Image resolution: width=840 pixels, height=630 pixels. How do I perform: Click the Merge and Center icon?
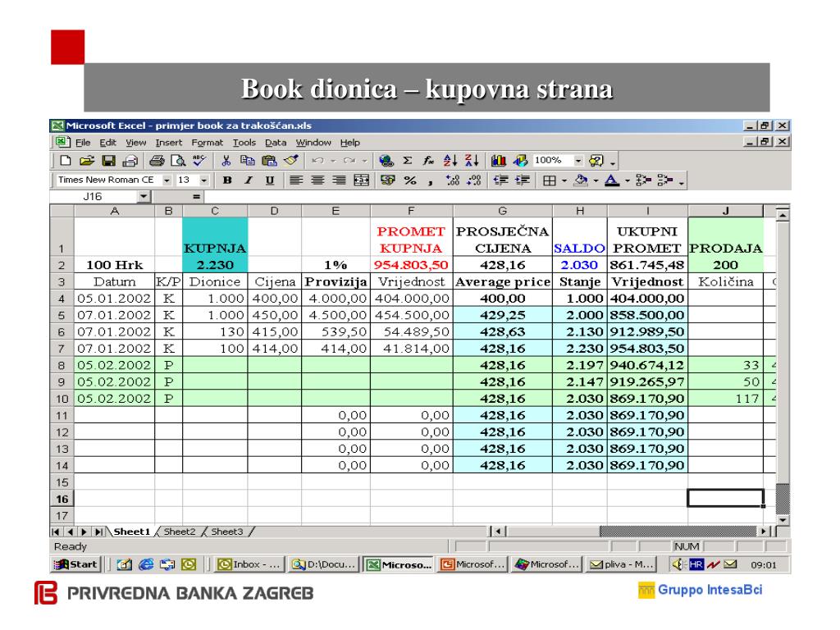click(x=362, y=180)
